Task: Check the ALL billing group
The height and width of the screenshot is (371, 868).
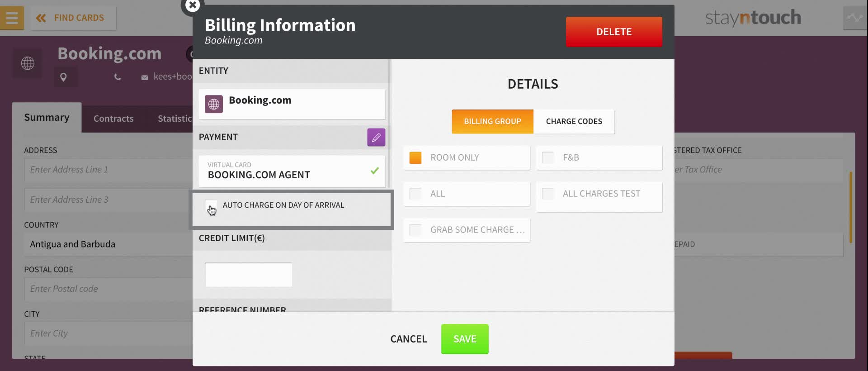Action: coord(415,194)
